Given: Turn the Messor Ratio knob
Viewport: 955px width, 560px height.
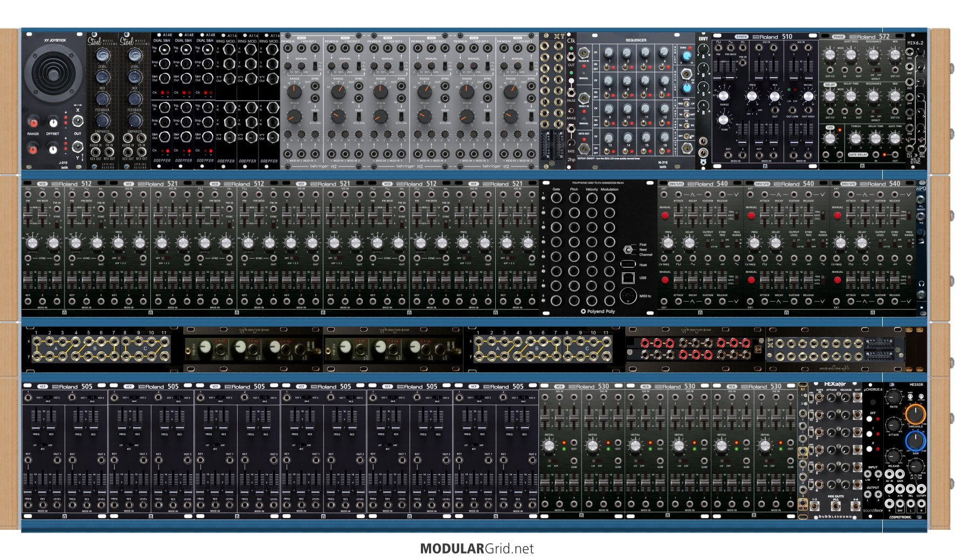Looking at the screenshot, I should (894, 398).
